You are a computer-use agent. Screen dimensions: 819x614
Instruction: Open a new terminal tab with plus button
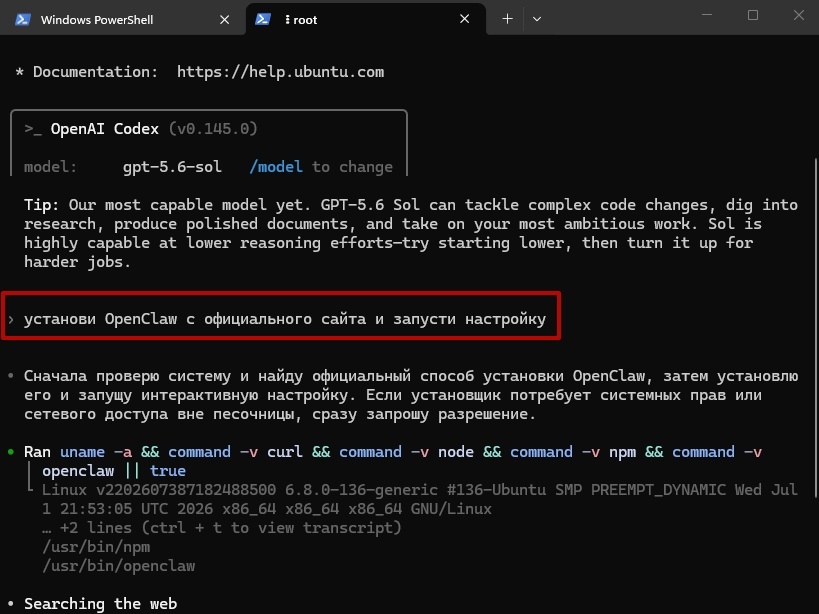click(x=507, y=19)
